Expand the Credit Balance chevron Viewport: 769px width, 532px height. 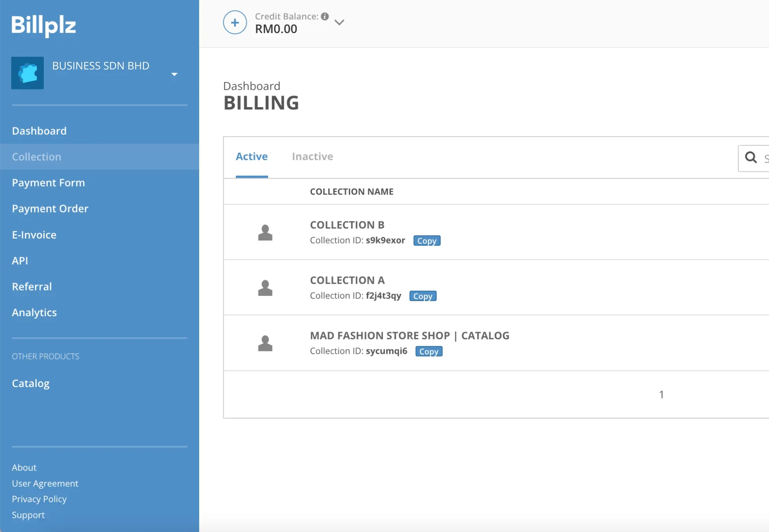(339, 22)
